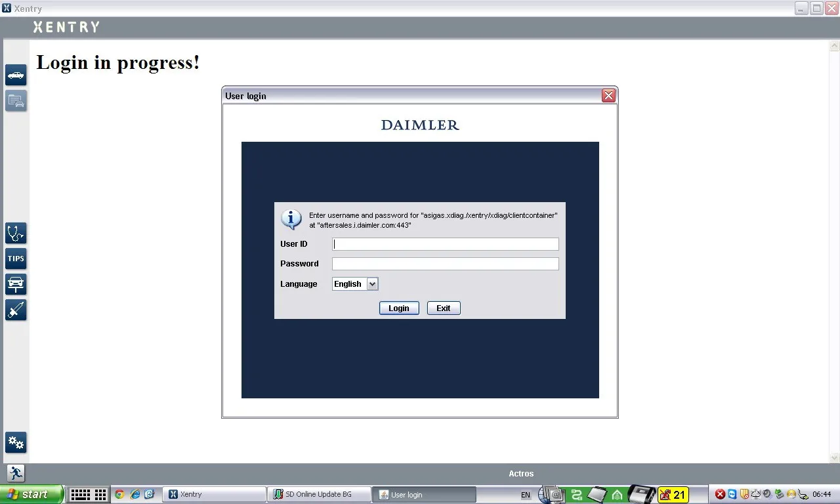Open the Language dropdown showing English

coord(355,284)
